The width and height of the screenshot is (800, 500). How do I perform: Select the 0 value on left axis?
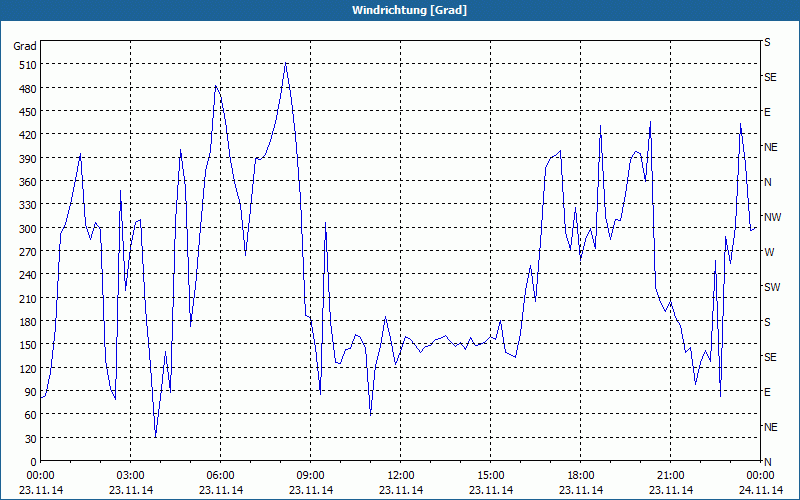pyautogui.click(x=33, y=462)
